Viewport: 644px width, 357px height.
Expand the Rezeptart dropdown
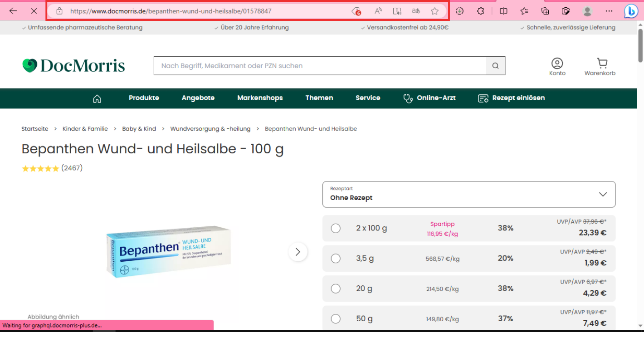[x=469, y=194]
